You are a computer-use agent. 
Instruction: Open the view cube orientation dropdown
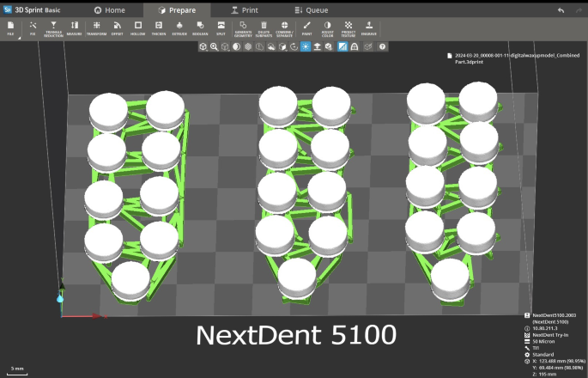click(x=203, y=47)
